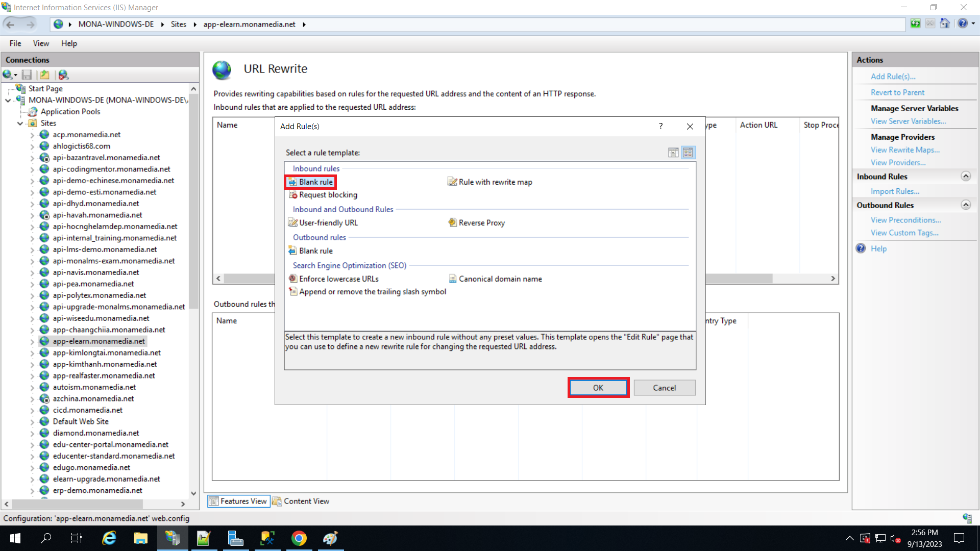Click the Home icon in address bar
Screen dimensions: 980x551
pos(945,23)
